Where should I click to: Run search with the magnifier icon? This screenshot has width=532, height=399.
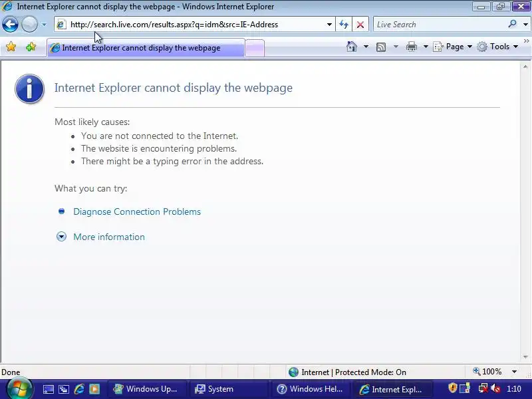[512, 24]
